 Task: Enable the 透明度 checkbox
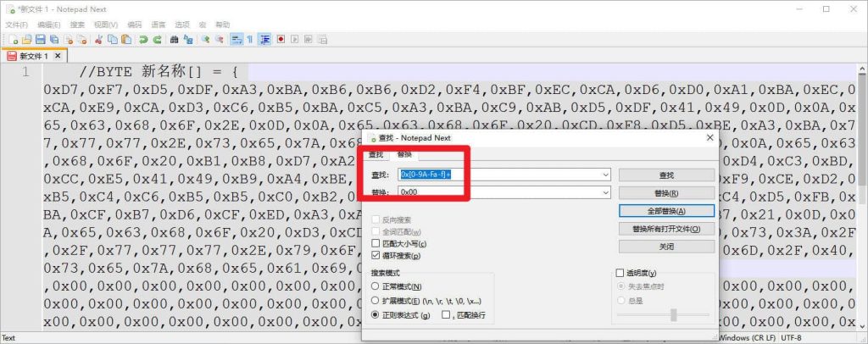[620, 273]
